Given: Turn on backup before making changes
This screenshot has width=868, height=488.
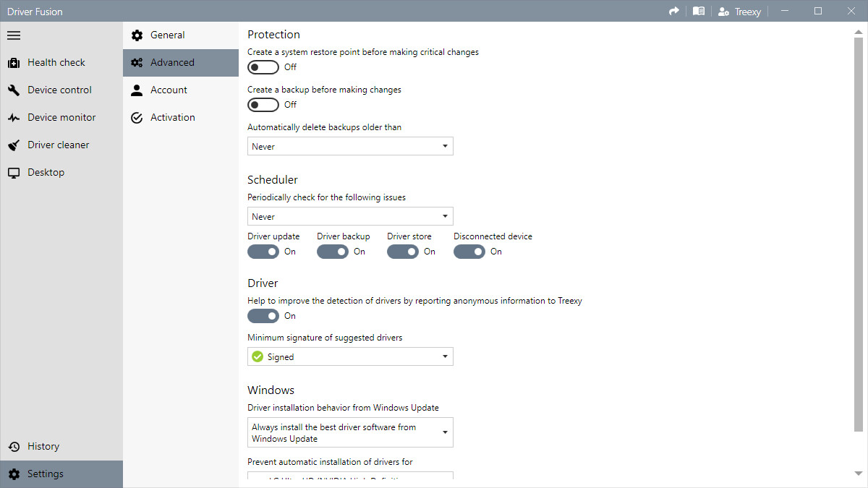Looking at the screenshot, I should tap(263, 105).
